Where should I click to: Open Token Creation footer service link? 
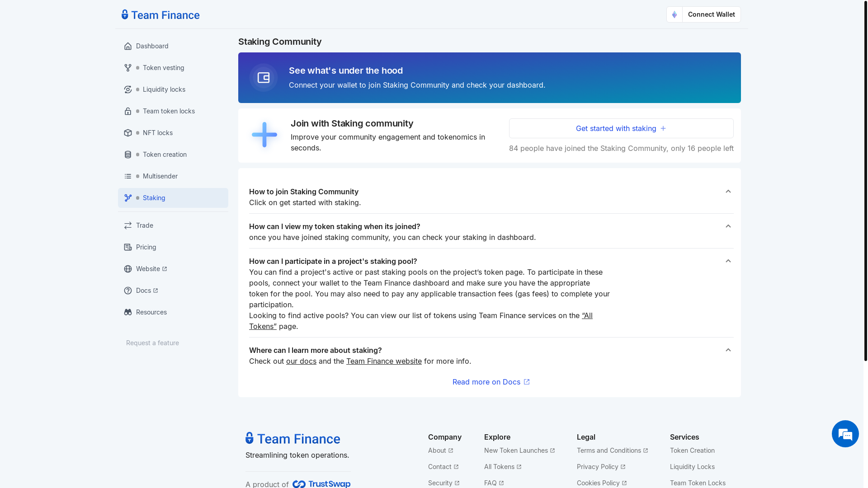(692, 450)
